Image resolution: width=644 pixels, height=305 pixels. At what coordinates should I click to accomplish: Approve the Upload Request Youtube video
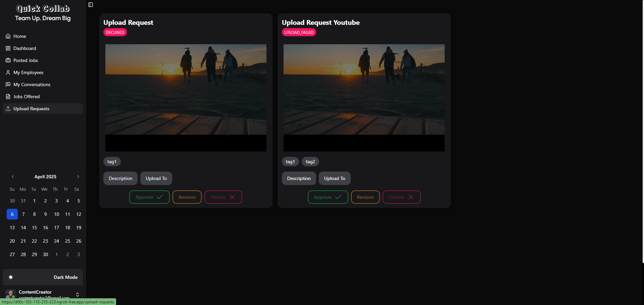328,197
